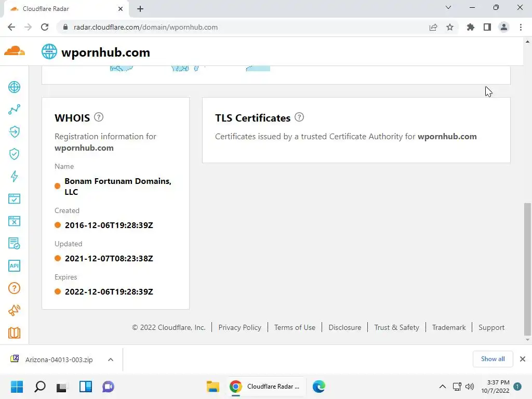Click the scrollbar down arrow
This screenshot has width=532, height=399.
[x=527, y=340]
